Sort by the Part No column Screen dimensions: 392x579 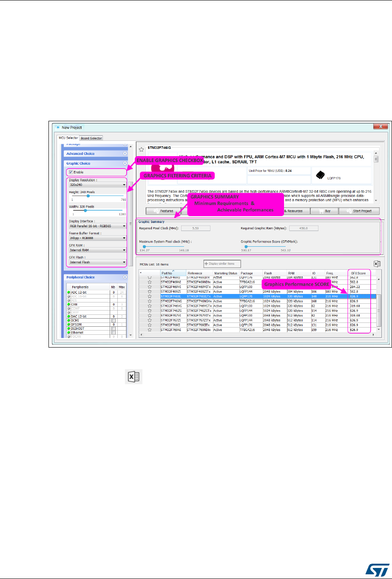click(x=173, y=273)
